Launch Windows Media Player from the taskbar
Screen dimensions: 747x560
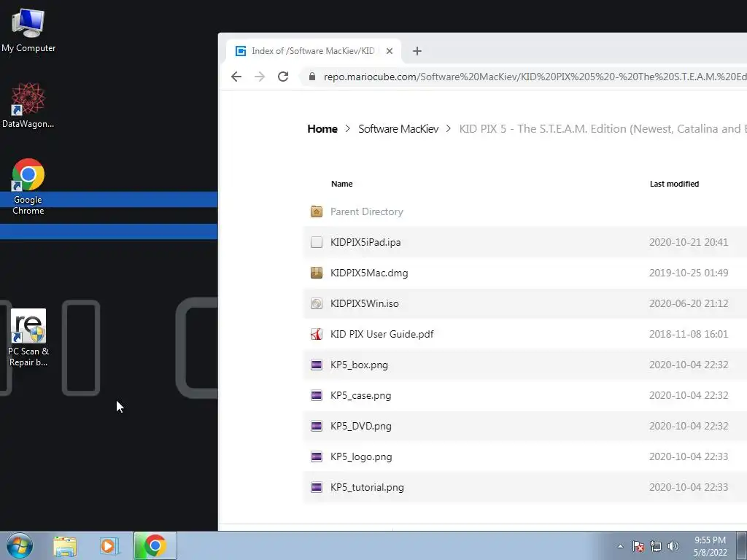click(x=109, y=546)
